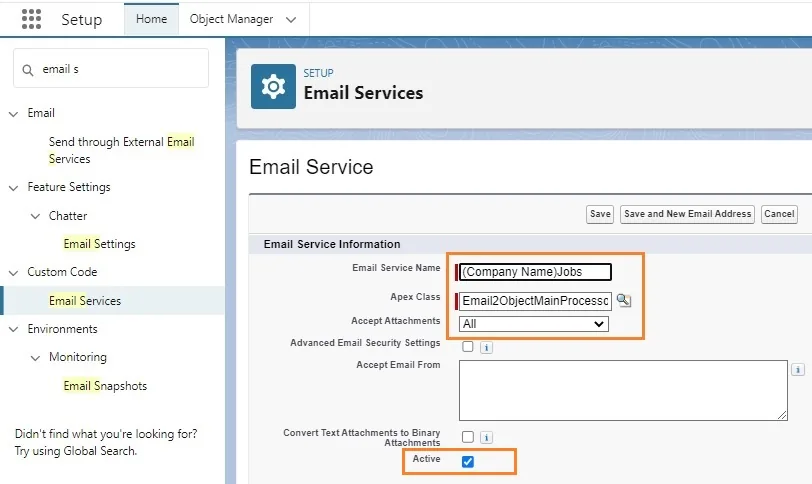The height and width of the screenshot is (484, 812).
Task: Click info icon beside Advanced Email Security
Action: pos(486,347)
